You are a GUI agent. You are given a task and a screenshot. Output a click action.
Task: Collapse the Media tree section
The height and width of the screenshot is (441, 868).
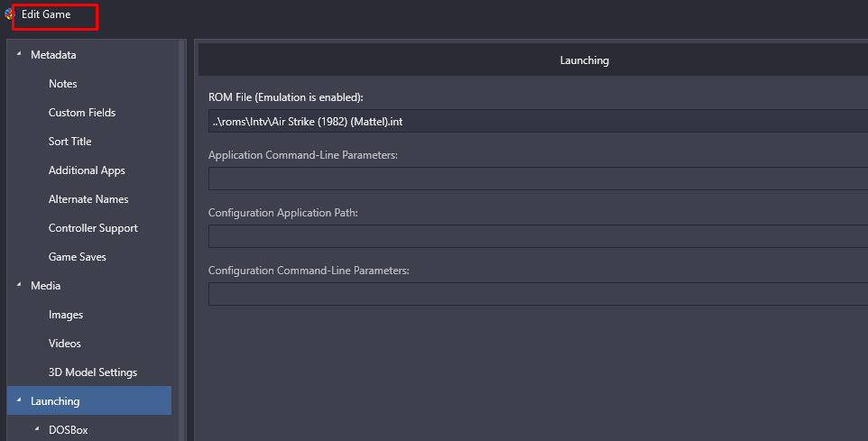[19, 285]
